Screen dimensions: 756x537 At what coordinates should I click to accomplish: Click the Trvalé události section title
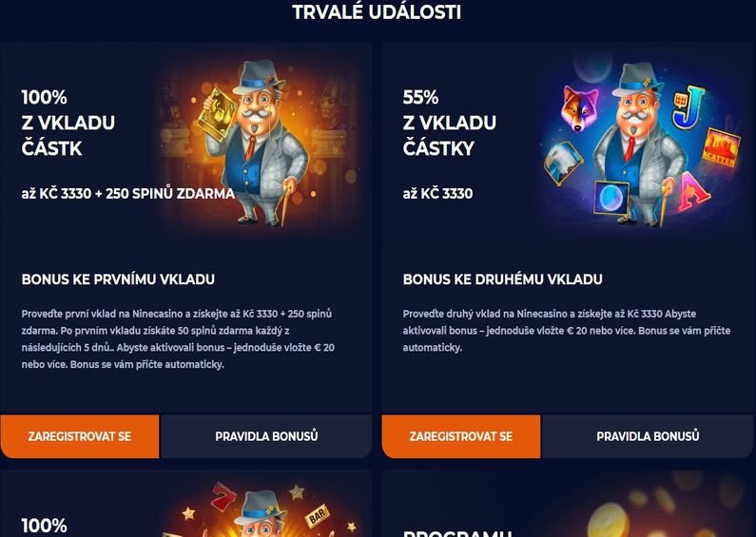pyautogui.click(x=377, y=12)
